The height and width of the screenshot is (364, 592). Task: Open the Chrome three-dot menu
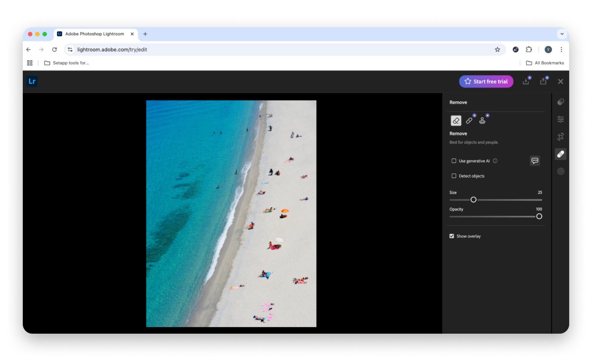[561, 50]
